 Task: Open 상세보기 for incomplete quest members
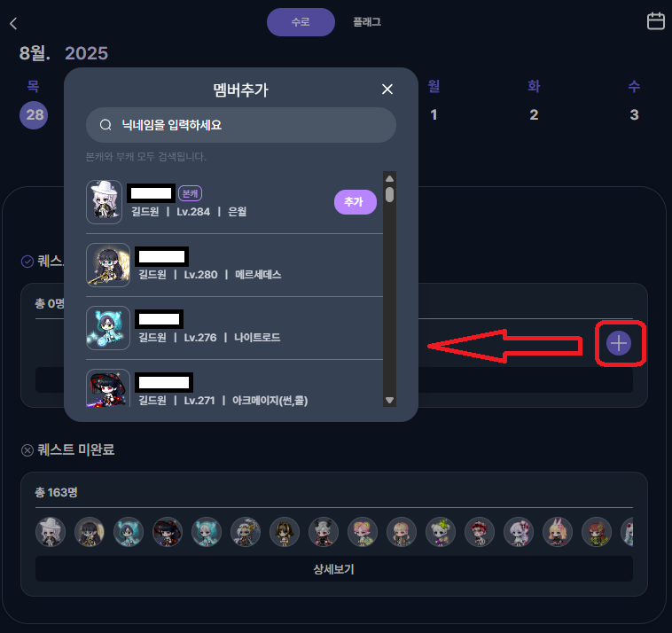coord(334,569)
